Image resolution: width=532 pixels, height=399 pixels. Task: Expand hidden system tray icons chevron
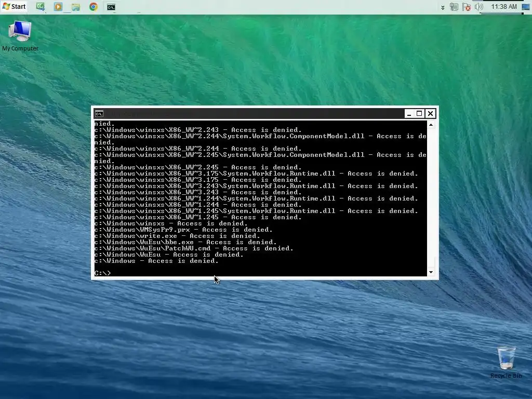(x=443, y=7)
